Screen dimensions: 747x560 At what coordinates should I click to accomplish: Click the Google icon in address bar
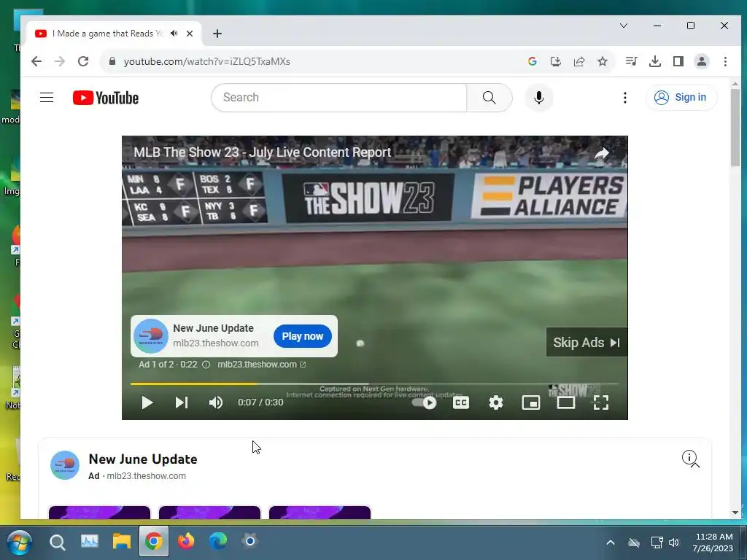coord(532,61)
